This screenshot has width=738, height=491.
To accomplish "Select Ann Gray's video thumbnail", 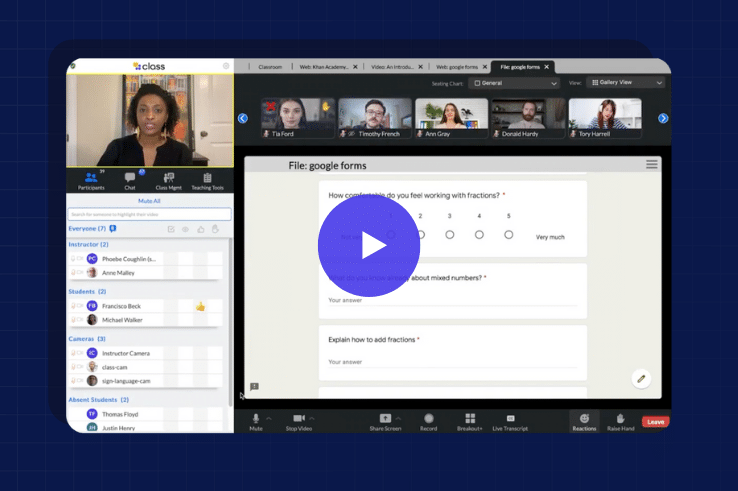I will (x=451, y=118).
